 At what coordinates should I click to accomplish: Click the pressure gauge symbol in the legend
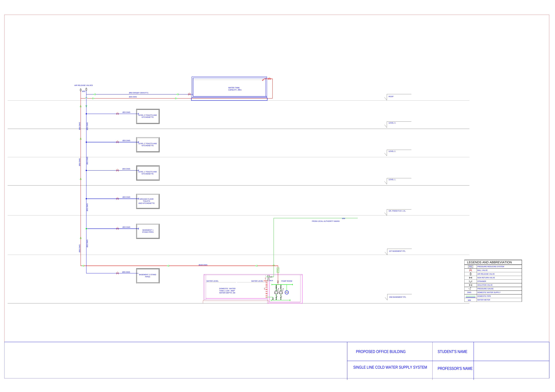470,289
